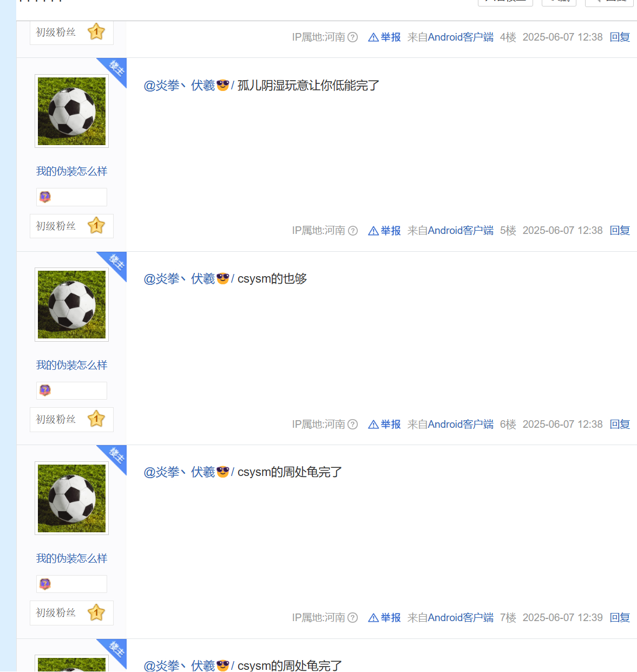Viewport: 637px width, 672px height.
Task: Open the IP help question mark on 5楼
Action: click(x=353, y=231)
